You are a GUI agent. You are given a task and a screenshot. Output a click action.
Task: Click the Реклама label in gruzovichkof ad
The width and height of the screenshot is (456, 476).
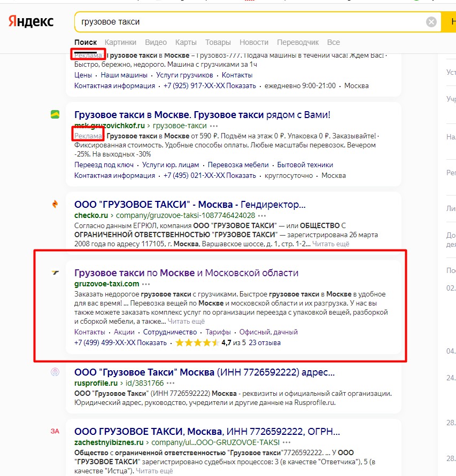(x=88, y=136)
